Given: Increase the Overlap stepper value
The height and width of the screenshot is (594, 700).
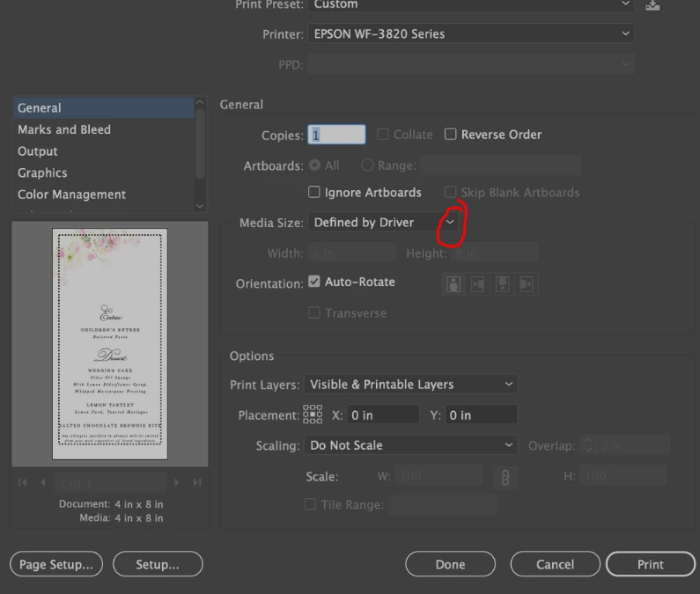Looking at the screenshot, I should (588, 441).
